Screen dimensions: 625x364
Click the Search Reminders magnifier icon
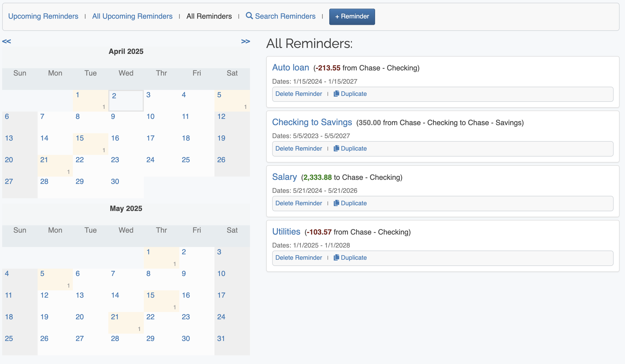point(249,16)
